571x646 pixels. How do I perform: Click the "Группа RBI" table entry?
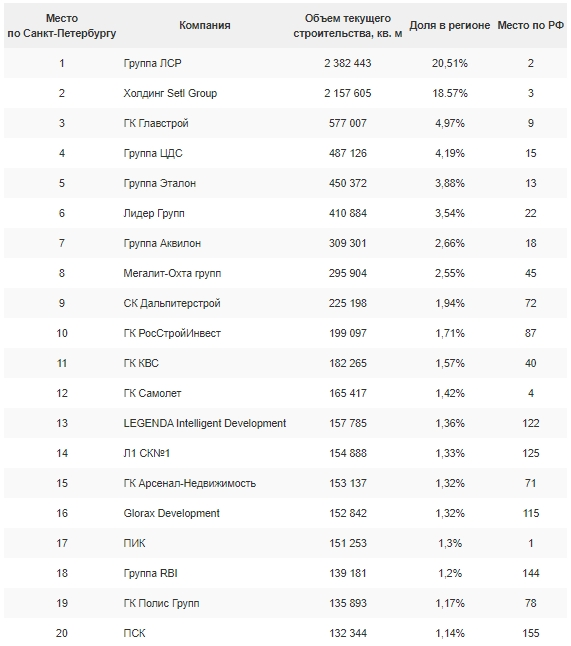(150, 573)
